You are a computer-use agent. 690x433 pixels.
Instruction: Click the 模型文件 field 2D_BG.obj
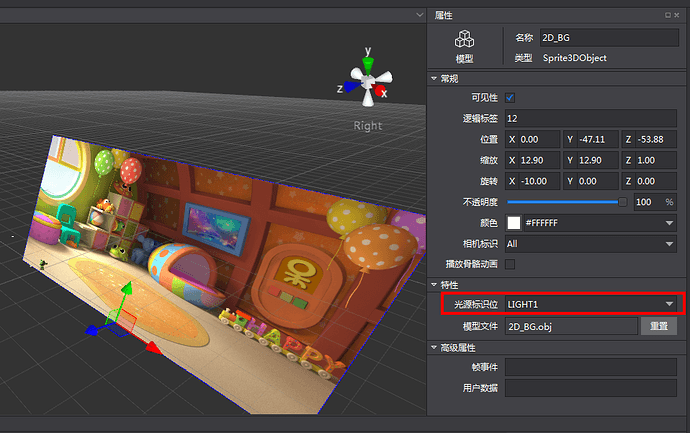[x=571, y=326]
